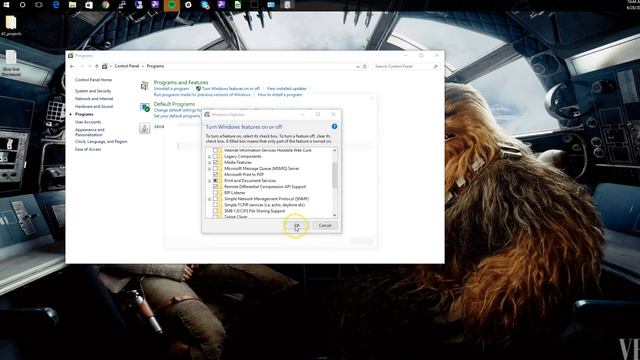Focus the Search Control Panel field
The image size is (640, 360).
point(406,66)
